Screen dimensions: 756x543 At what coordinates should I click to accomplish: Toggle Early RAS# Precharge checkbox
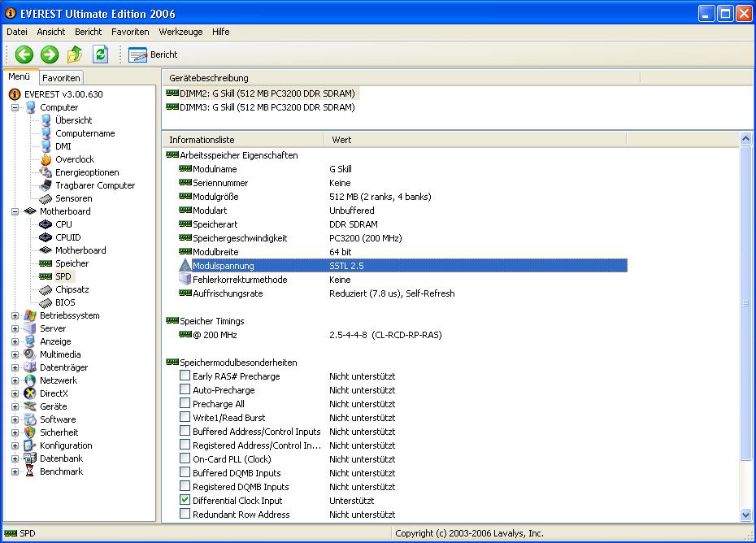[x=185, y=376]
